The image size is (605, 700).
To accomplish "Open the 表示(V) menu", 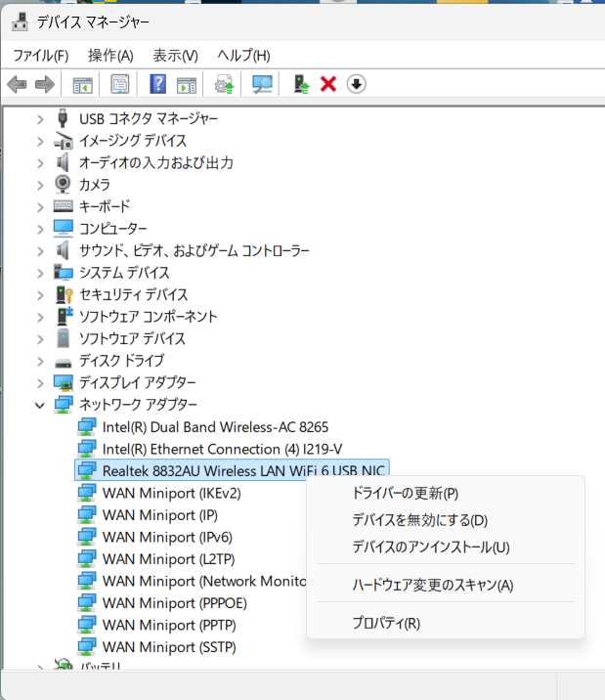I will [175, 56].
